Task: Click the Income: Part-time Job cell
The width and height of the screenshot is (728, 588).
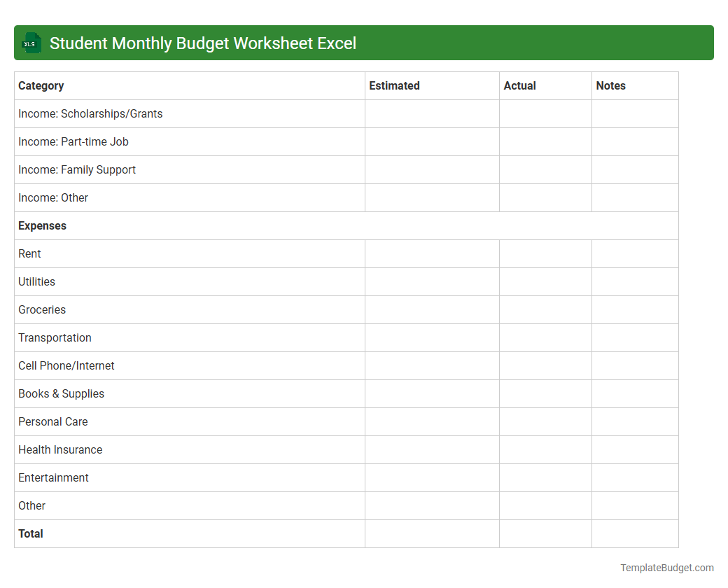Action: [73, 141]
